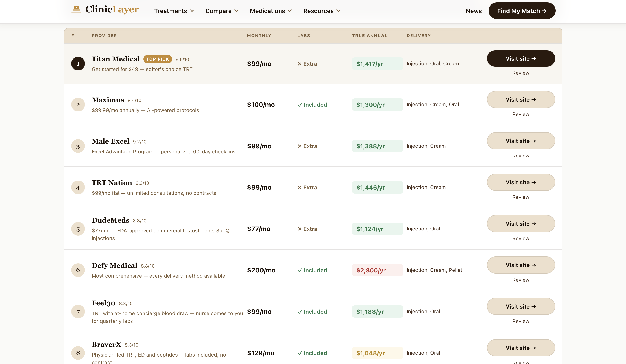Click the Extra X mark for DudeMeds

300,229
